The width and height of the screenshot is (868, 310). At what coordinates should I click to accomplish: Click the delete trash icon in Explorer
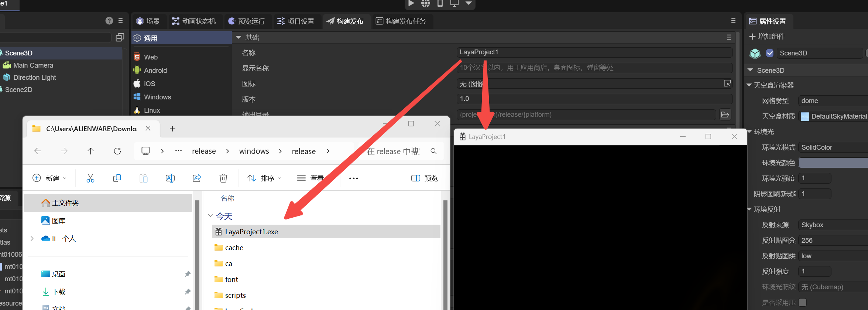[x=223, y=178]
